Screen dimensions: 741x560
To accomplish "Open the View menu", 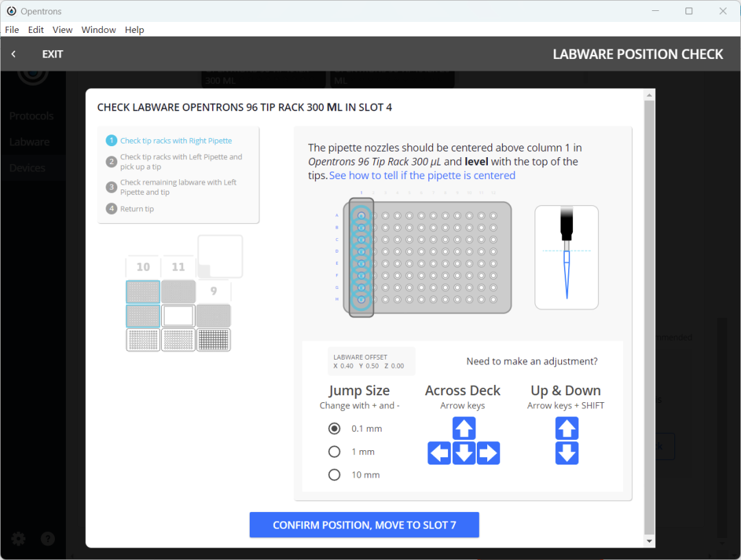I will click(62, 30).
